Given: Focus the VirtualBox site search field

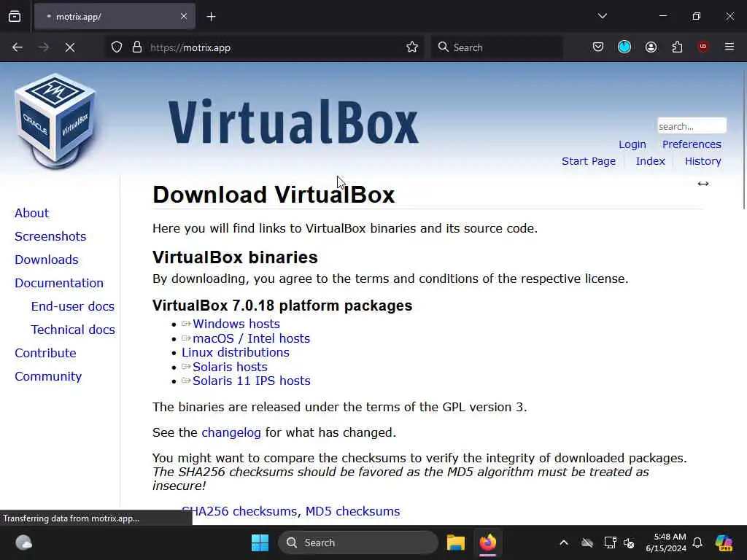Looking at the screenshot, I should (692, 126).
